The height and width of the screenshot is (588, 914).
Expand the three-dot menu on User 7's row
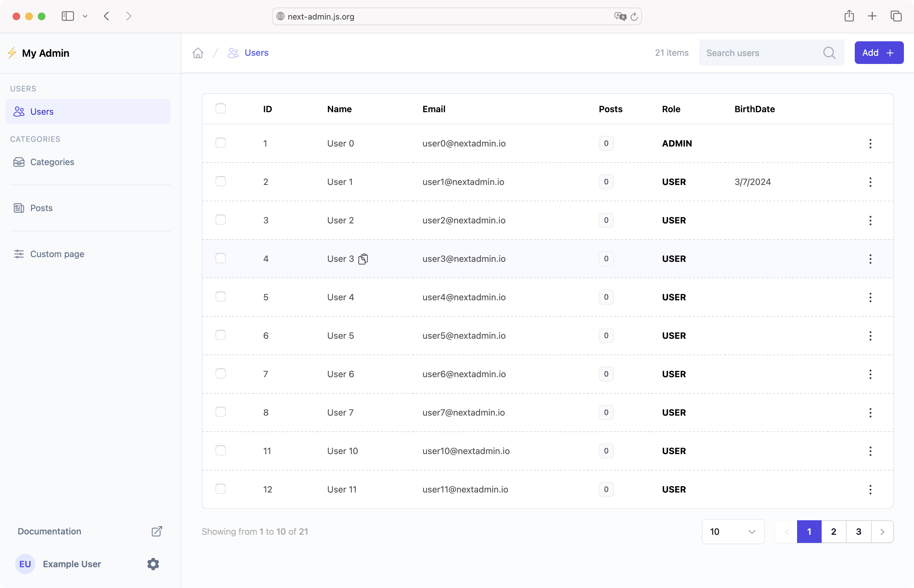click(871, 412)
